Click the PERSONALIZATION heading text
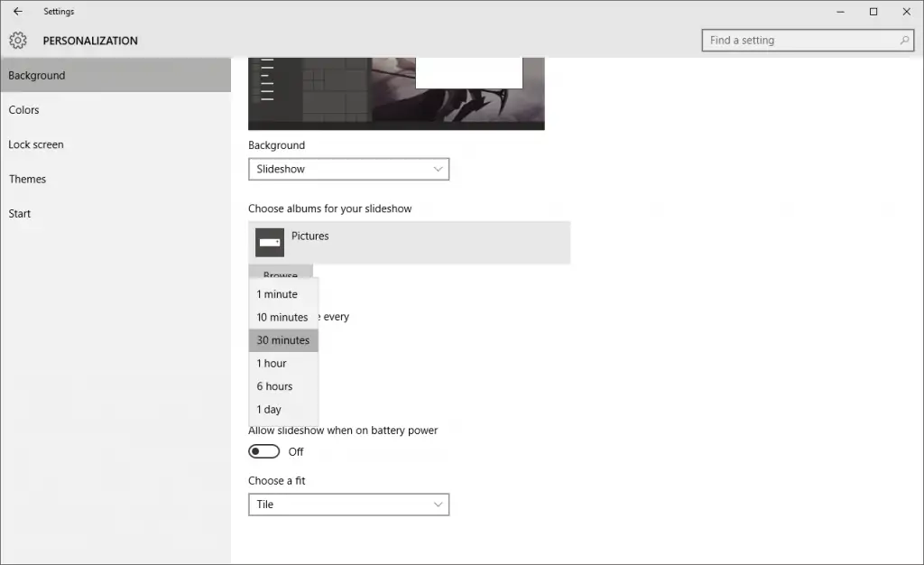 (x=90, y=41)
